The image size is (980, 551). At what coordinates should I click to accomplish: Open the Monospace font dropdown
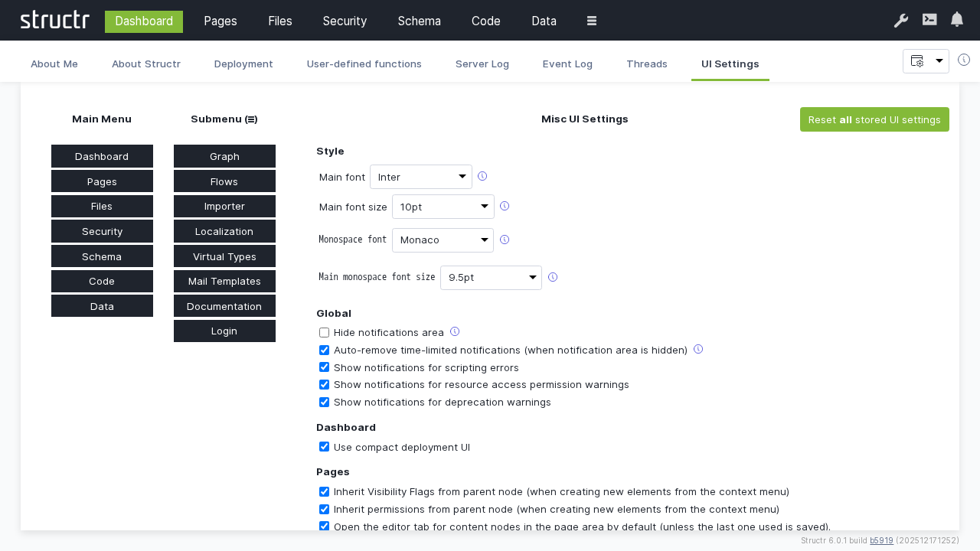coord(443,240)
